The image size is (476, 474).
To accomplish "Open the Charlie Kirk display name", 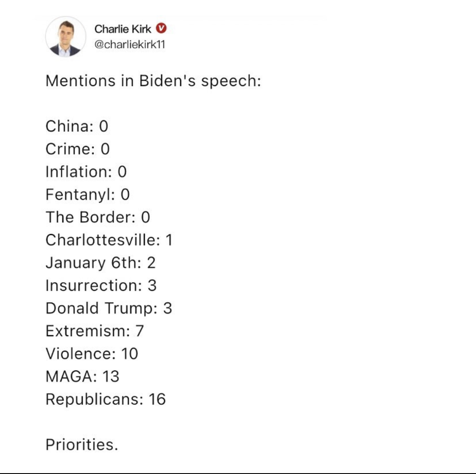I will tap(123, 29).
